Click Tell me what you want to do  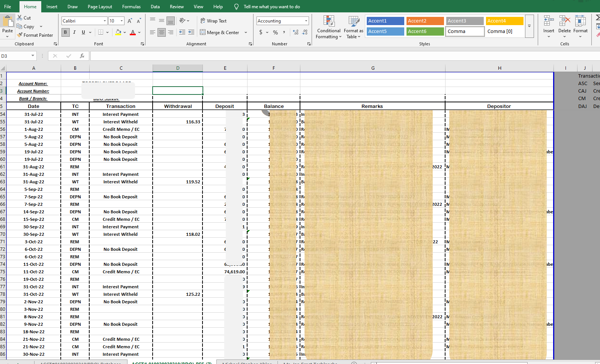[x=271, y=7]
